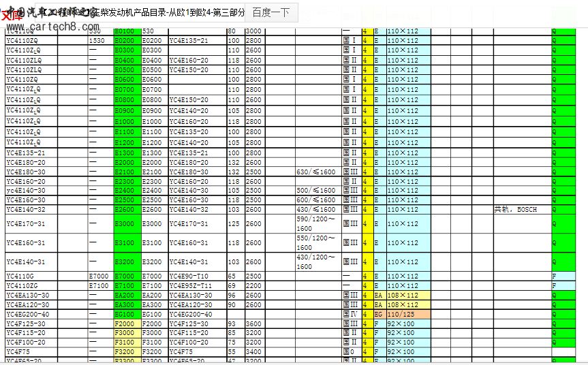This screenshot has height=365, width=588.
Task: Click the 百度一下 search button
Action: pos(271,13)
